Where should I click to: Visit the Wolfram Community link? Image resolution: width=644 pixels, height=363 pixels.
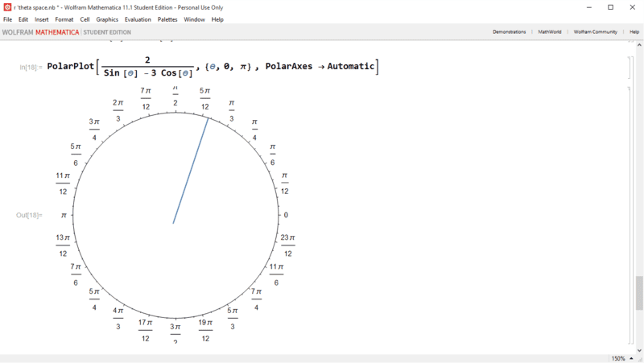pos(595,31)
